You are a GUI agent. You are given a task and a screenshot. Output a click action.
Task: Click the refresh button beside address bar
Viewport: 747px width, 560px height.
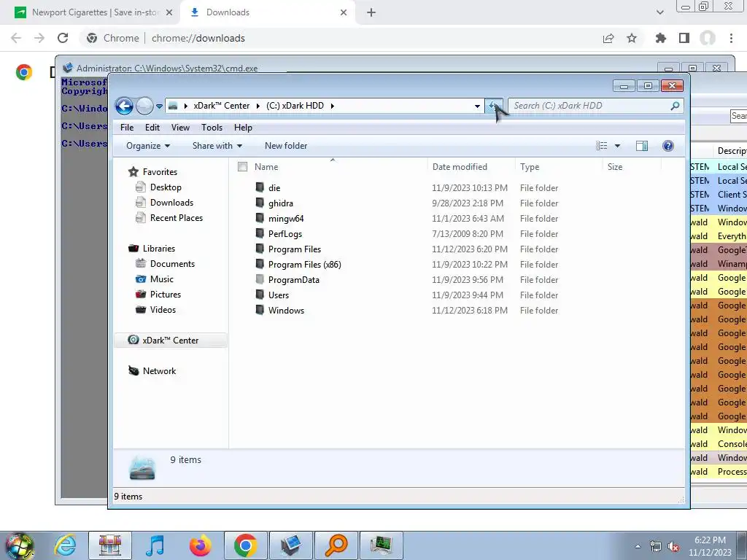[494, 106]
